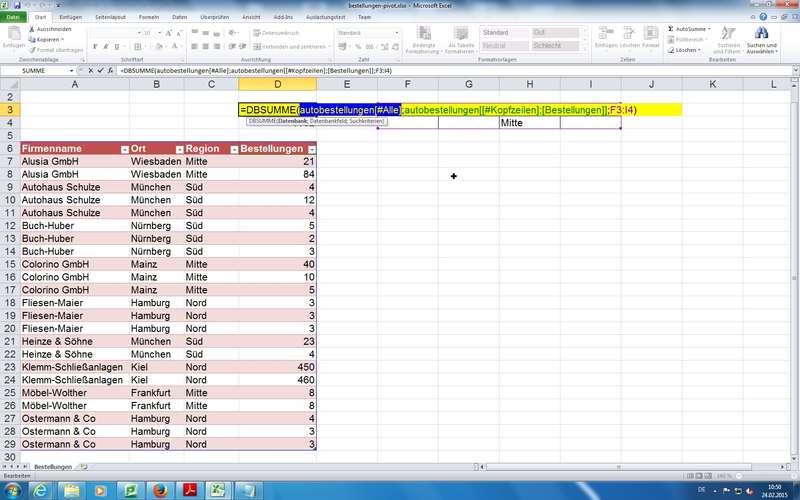Click the cancel formula X button
The width and height of the screenshot is (800, 500).
[91, 72]
